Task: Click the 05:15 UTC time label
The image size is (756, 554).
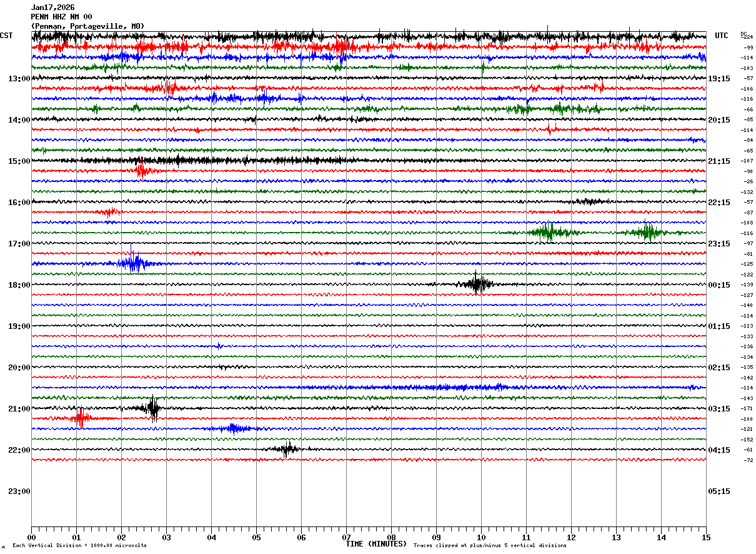Action: (x=719, y=491)
